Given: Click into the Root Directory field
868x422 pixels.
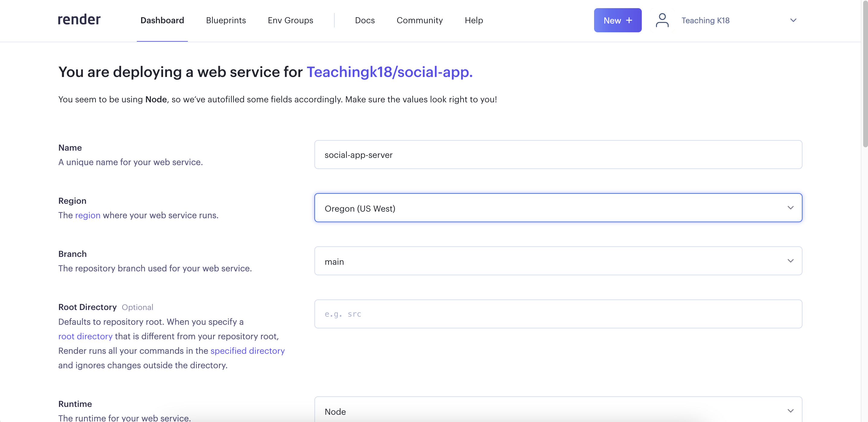Looking at the screenshot, I should (558, 314).
